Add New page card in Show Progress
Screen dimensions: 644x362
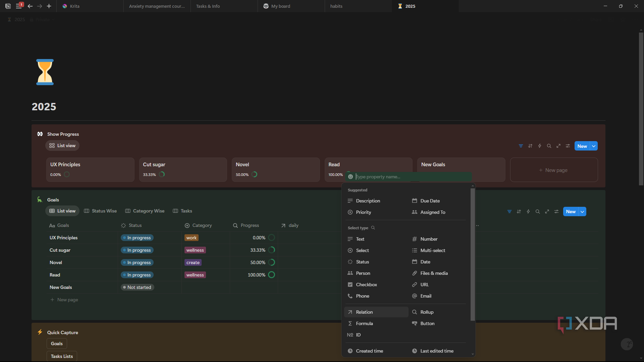pos(554,170)
